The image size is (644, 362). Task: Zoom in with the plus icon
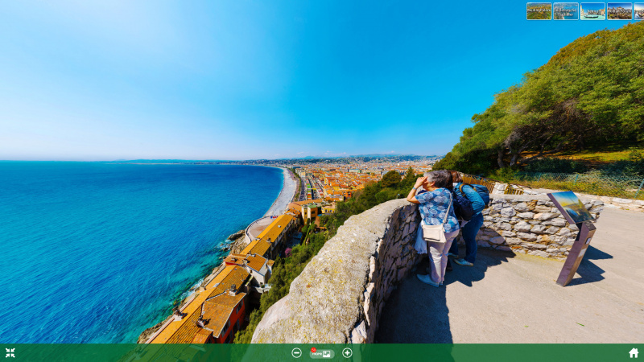[x=347, y=352]
